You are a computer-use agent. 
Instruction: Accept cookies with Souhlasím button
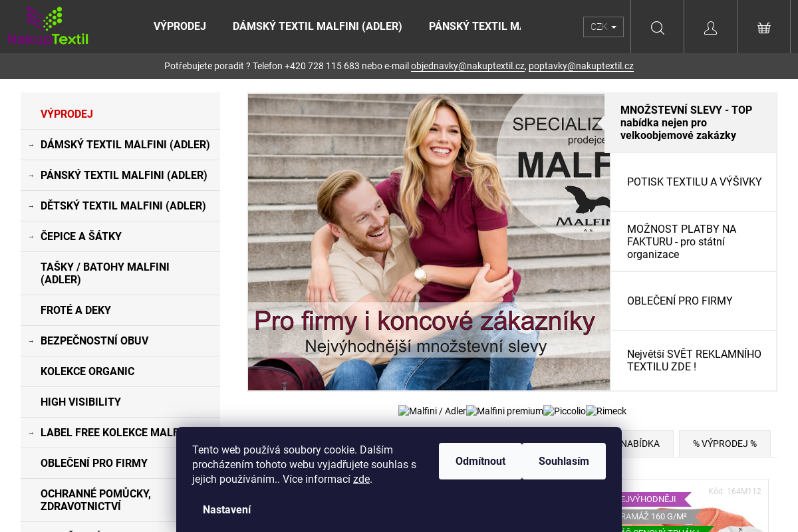click(x=563, y=461)
